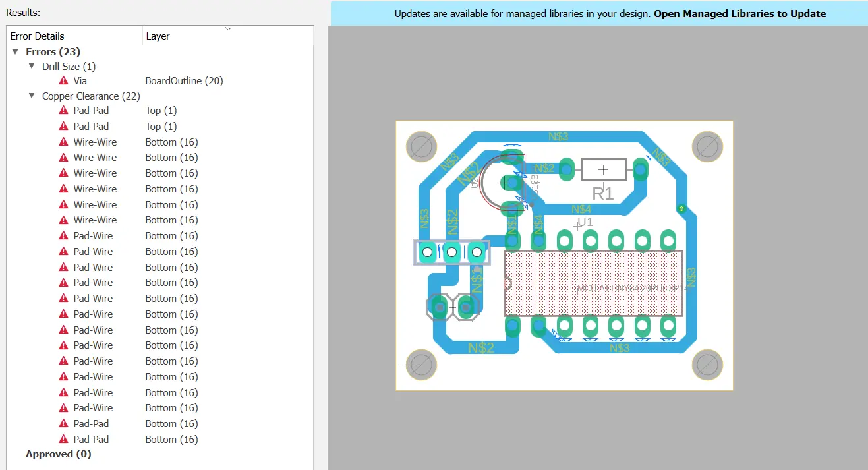Collapse the Copper Clearance (22) group
The height and width of the screenshot is (470, 868).
32,96
